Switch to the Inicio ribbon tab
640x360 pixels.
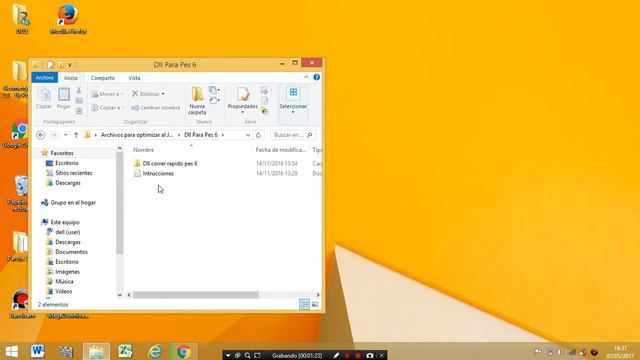point(71,78)
